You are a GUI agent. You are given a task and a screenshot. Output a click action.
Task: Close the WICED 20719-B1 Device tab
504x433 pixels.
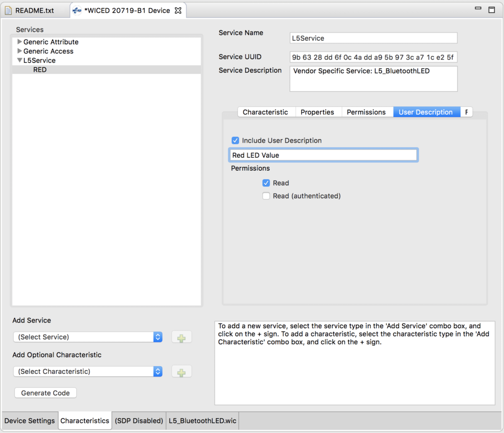pyautogui.click(x=178, y=11)
